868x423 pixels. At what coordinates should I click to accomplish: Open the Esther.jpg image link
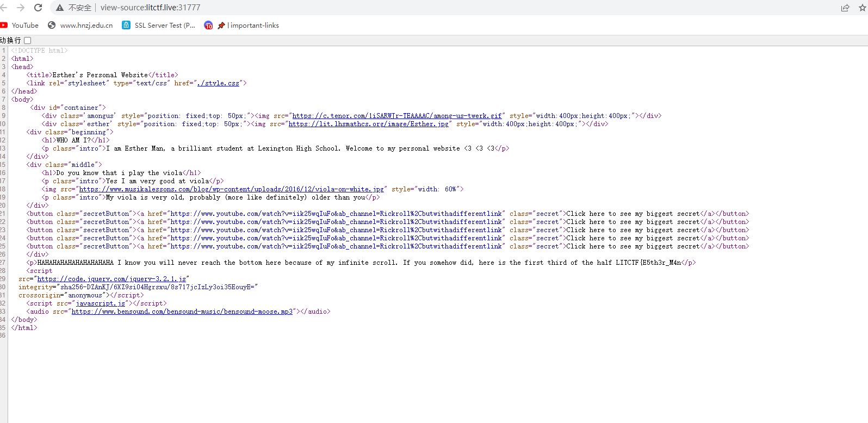[368, 124]
